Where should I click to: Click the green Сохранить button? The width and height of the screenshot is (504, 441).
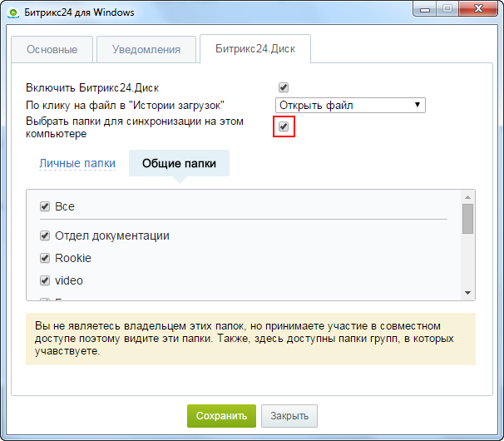point(221,416)
